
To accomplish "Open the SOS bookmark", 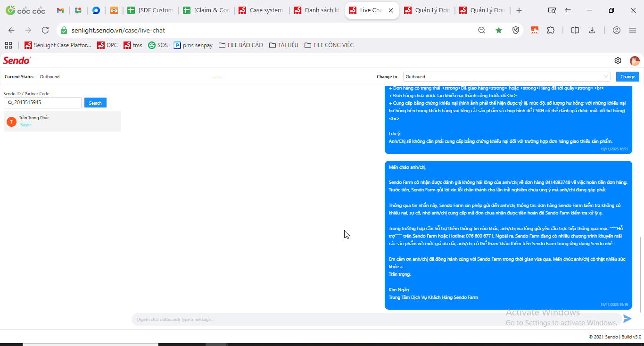I will [x=158, y=45].
